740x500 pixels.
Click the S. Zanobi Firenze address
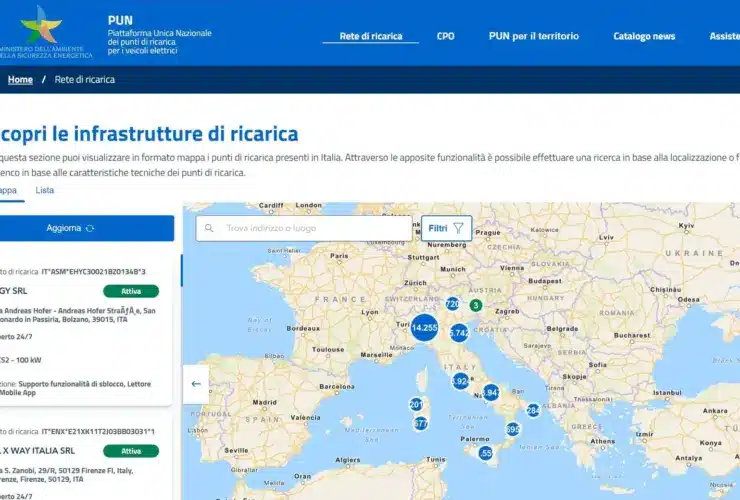pyautogui.click(x=67, y=475)
